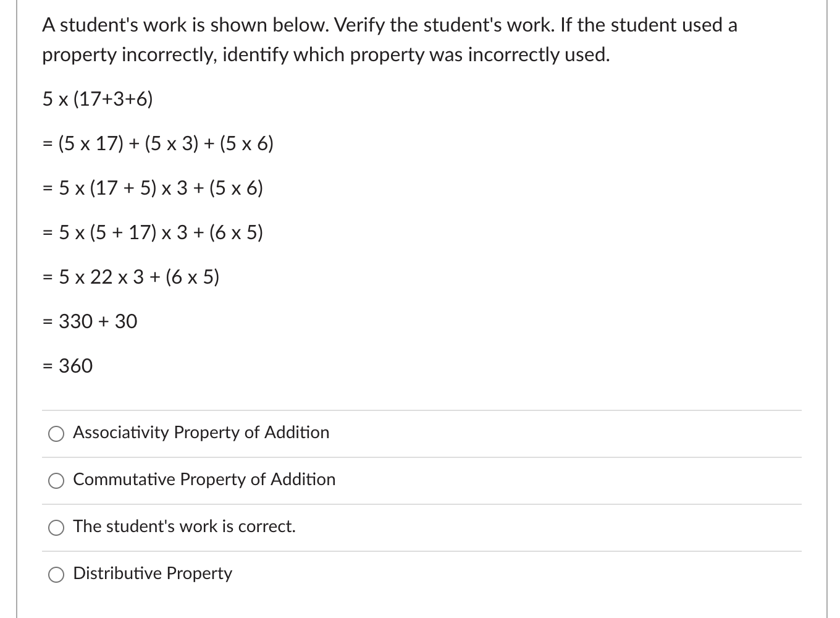This screenshot has height=618, width=840.
Task: Select the Commutative Property of Addition radio button
Action: 56,480
